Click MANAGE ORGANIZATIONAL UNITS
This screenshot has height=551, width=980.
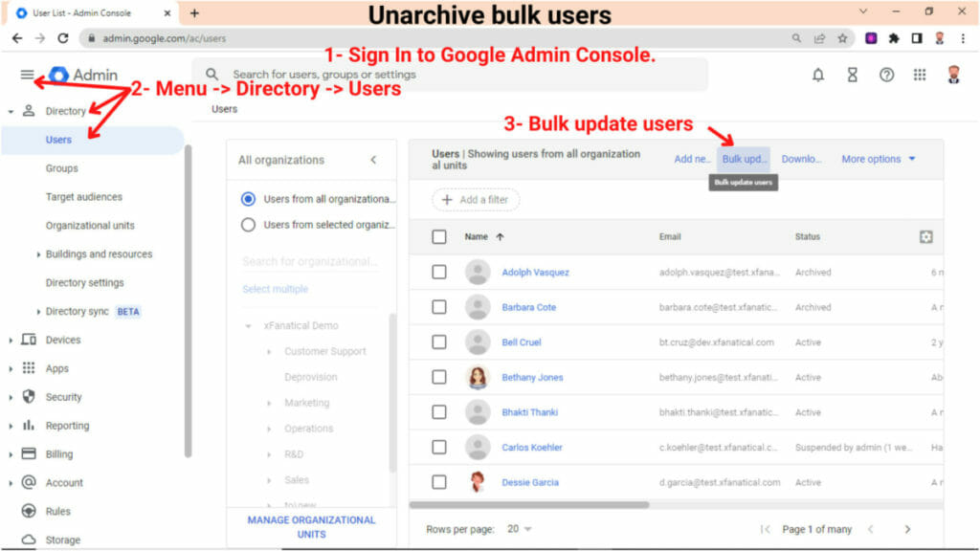pyautogui.click(x=310, y=526)
